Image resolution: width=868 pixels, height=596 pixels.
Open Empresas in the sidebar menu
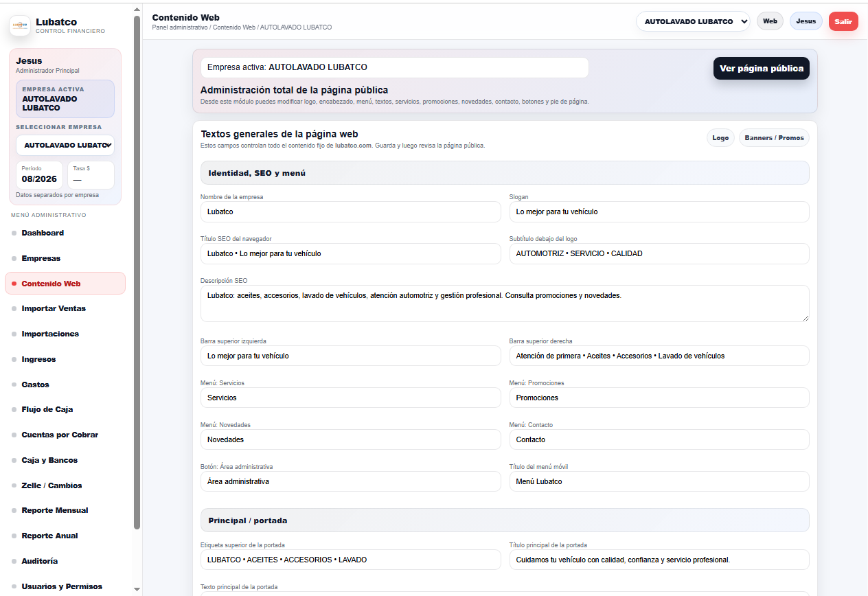click(65, 258)
